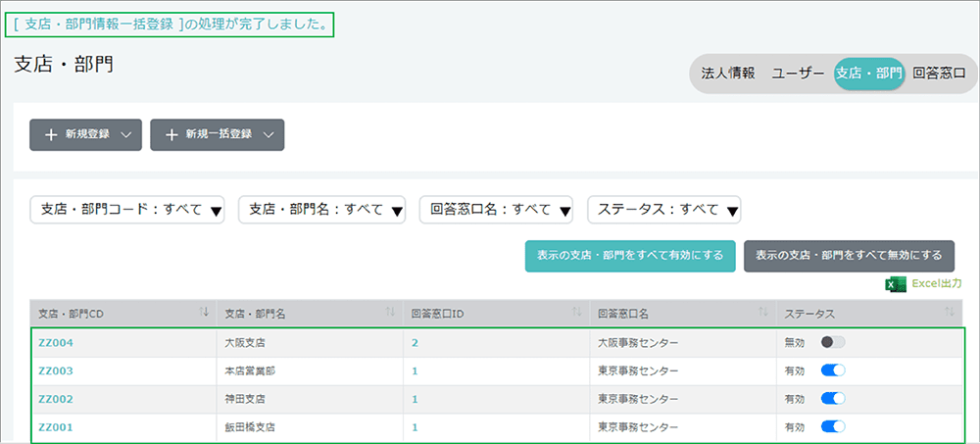Open the ステータス filter dropdown

663,209
